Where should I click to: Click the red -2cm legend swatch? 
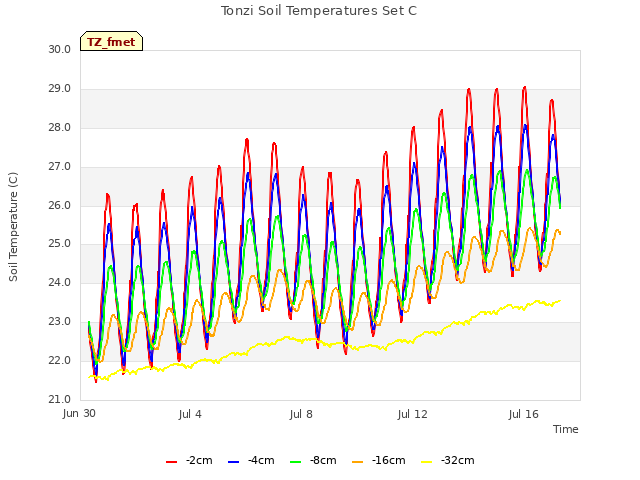coord(171,462)
